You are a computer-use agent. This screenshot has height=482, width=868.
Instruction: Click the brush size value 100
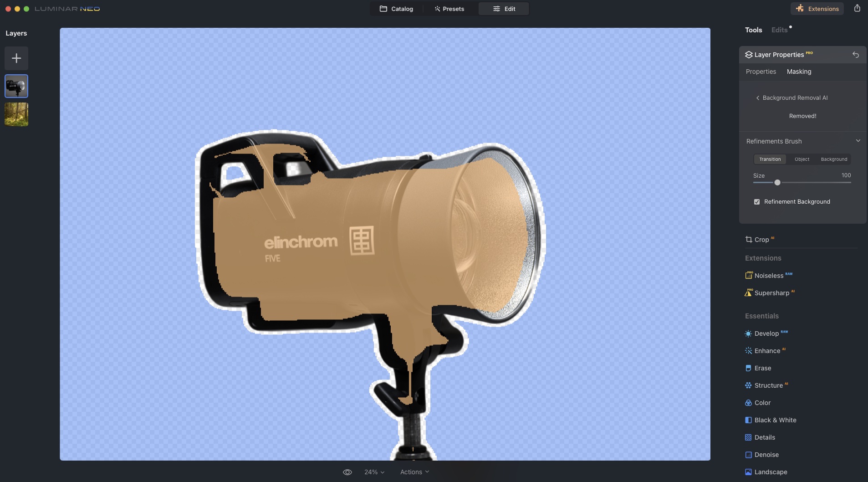click(846, 175)
